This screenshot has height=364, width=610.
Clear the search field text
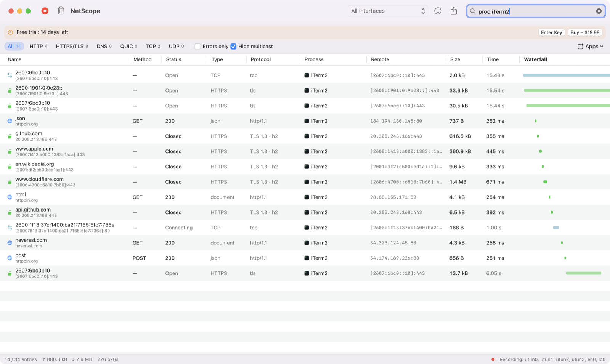599,11
